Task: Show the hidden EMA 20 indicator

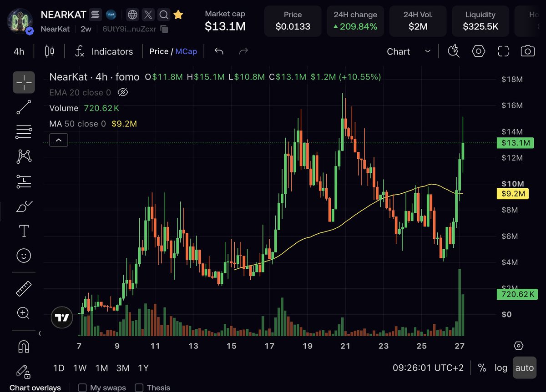Action: [122, 93]
